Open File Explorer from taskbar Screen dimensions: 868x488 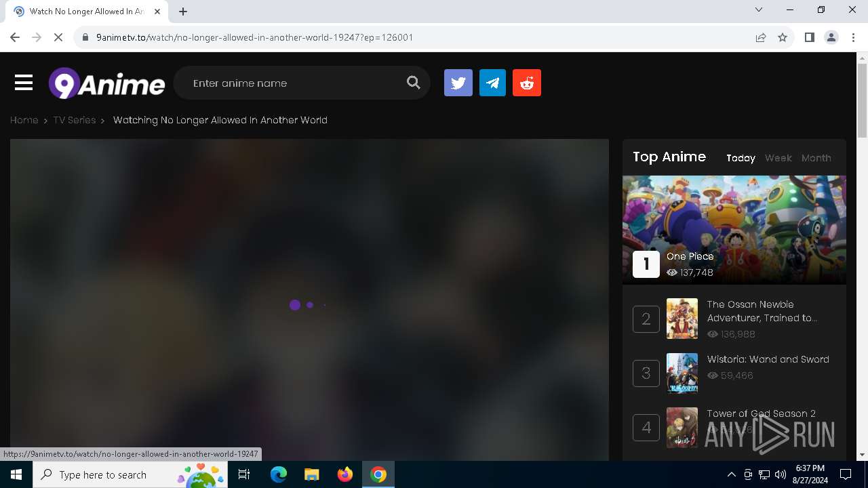(311, 474)
